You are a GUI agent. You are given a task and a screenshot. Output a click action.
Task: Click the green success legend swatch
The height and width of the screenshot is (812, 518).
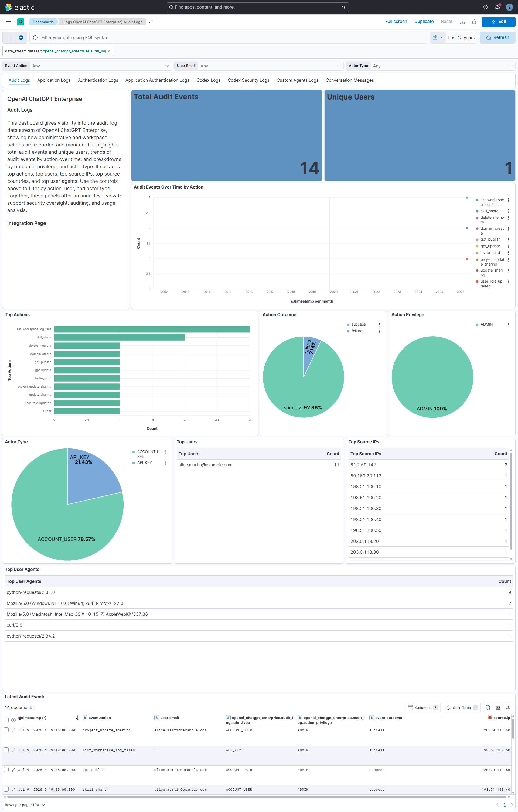pos(348,324)
